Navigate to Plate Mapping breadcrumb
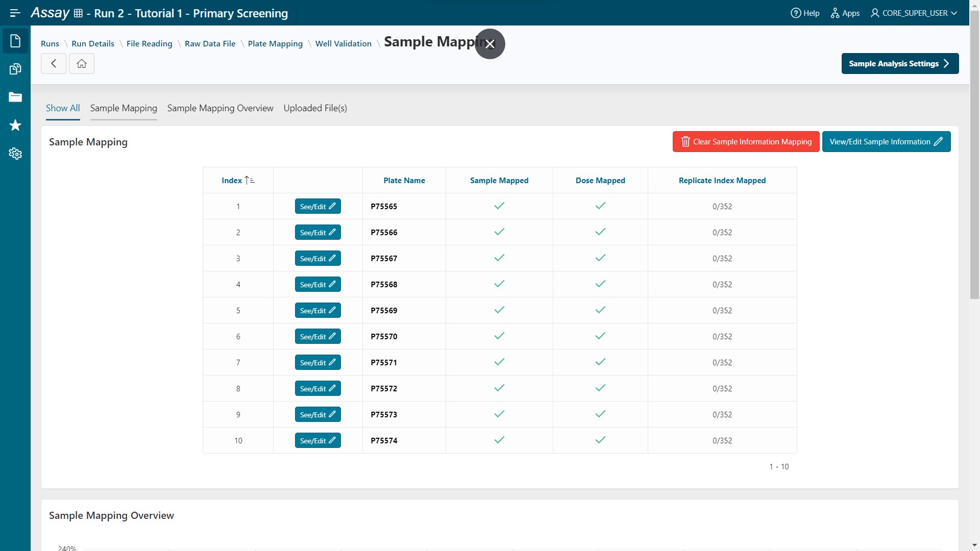This screenshot has width=980, height=551. 275,44
